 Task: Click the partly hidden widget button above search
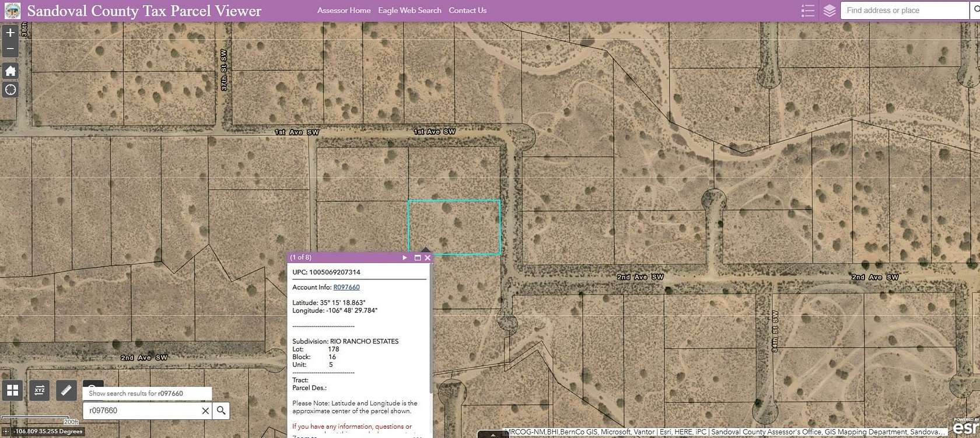[x=93, y=384]
